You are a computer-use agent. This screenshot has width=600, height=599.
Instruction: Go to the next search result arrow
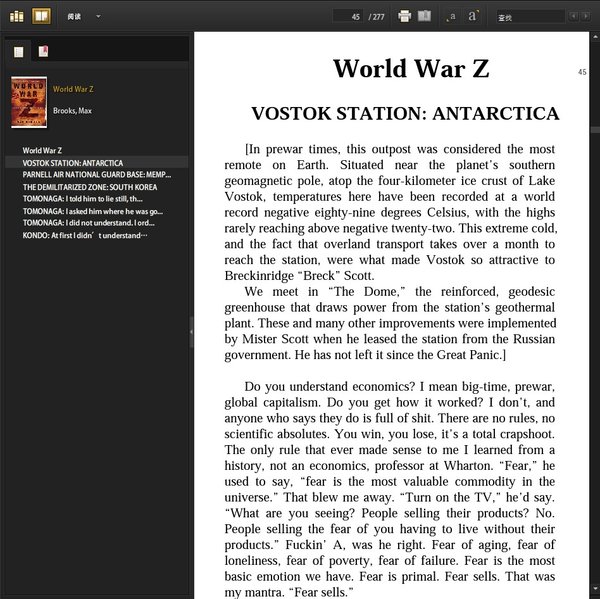click(x=585, y=16)
